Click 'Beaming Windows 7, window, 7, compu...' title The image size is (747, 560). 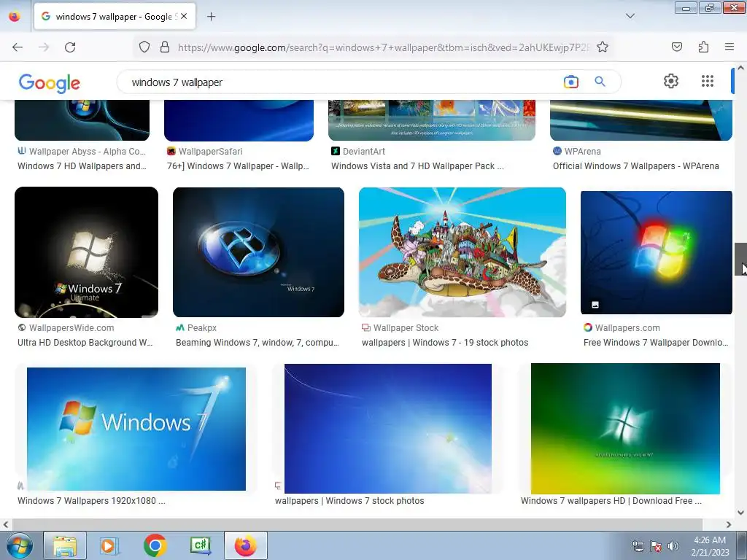tap(258, 343)
